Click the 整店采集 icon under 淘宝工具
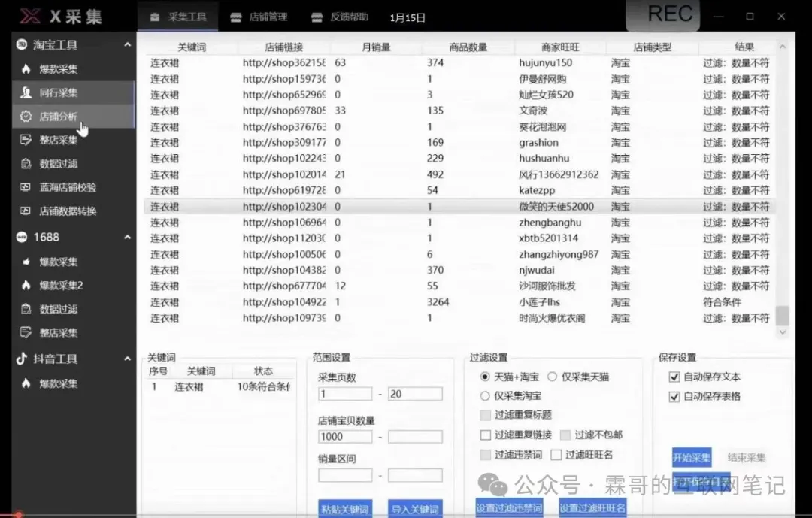Image resolution: width=812 pixels, height=518 pixels. pos(26,140)
